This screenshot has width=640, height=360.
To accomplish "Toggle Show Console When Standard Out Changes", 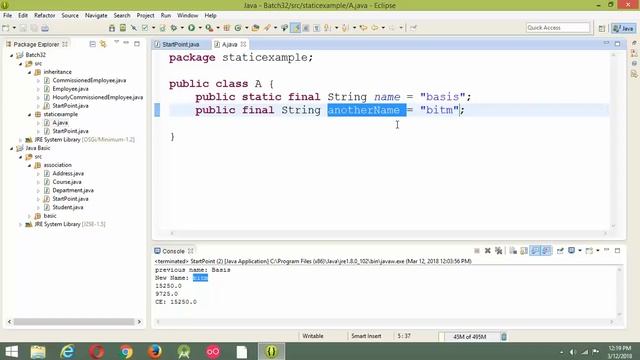I will 535,251.
